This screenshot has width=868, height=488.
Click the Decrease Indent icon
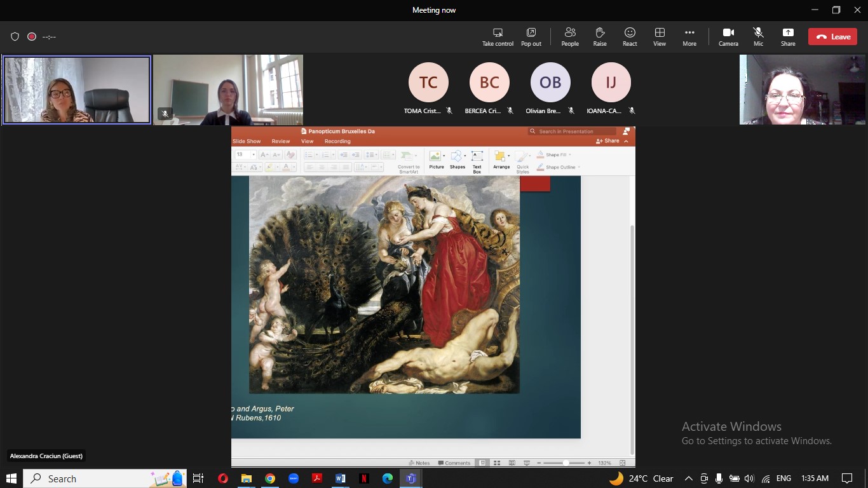tap(344, 154)
